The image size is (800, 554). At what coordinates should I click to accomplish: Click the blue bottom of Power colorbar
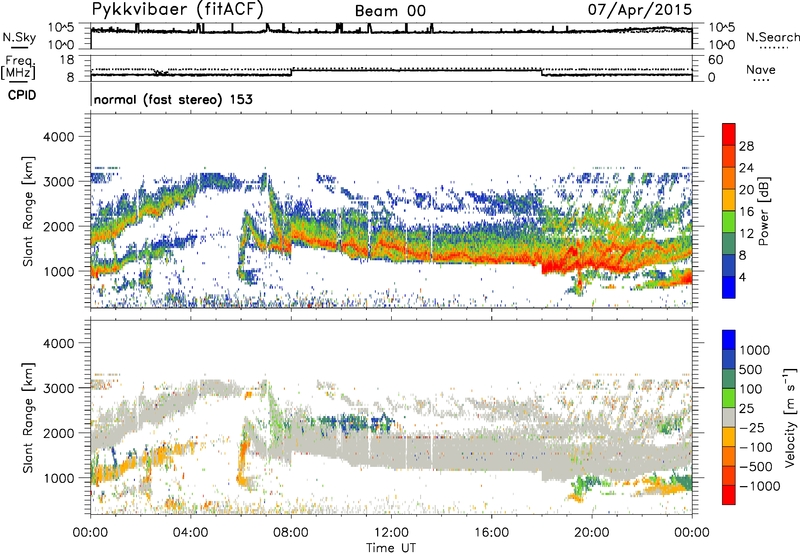coord(729,287)
